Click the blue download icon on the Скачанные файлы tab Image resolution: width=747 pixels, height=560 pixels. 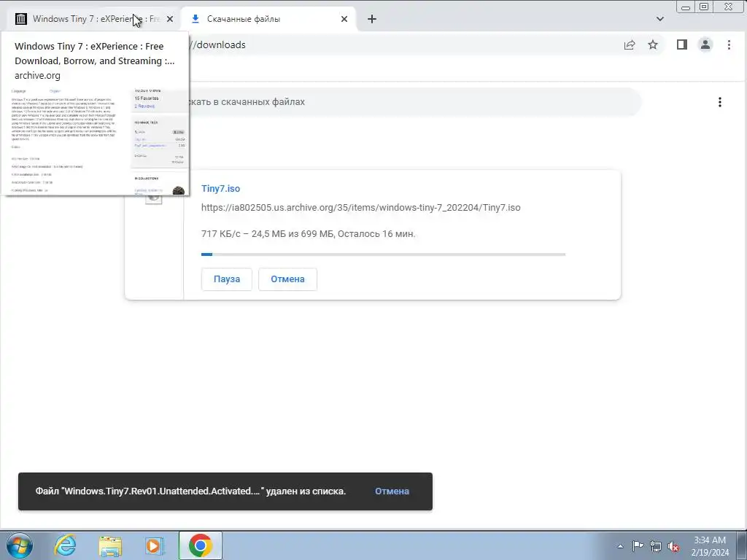[195, 19]
